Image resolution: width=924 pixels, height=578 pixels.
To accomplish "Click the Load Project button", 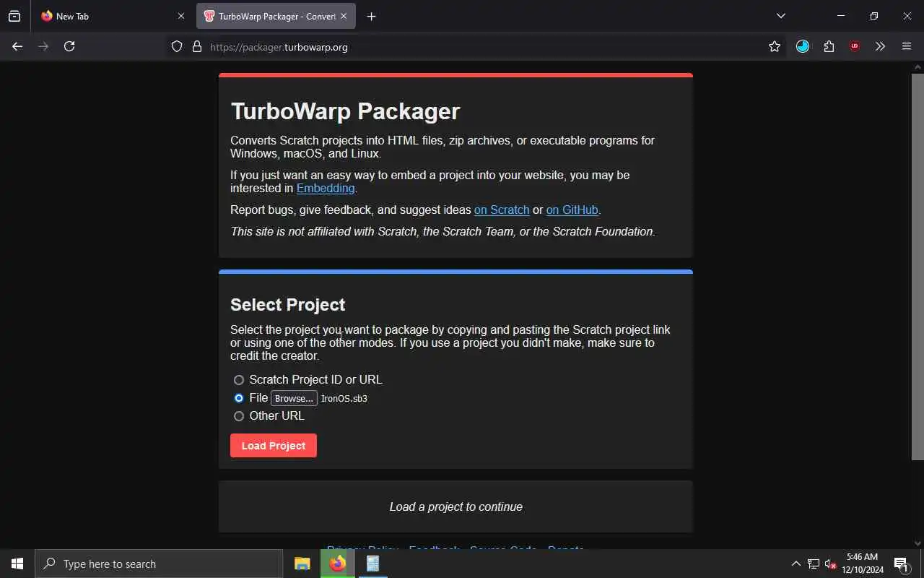I will [x=274, y=446].
